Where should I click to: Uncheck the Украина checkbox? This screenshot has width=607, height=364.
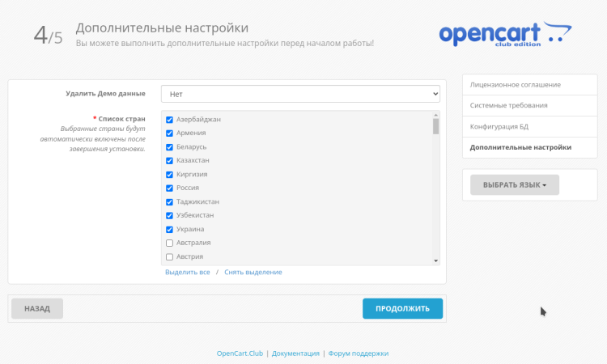coord(170,229)
